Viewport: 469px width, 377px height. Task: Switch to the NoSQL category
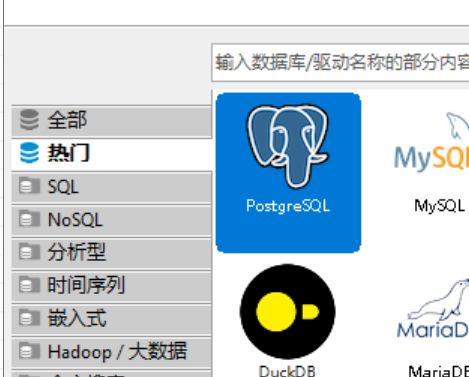click(112, 220)
